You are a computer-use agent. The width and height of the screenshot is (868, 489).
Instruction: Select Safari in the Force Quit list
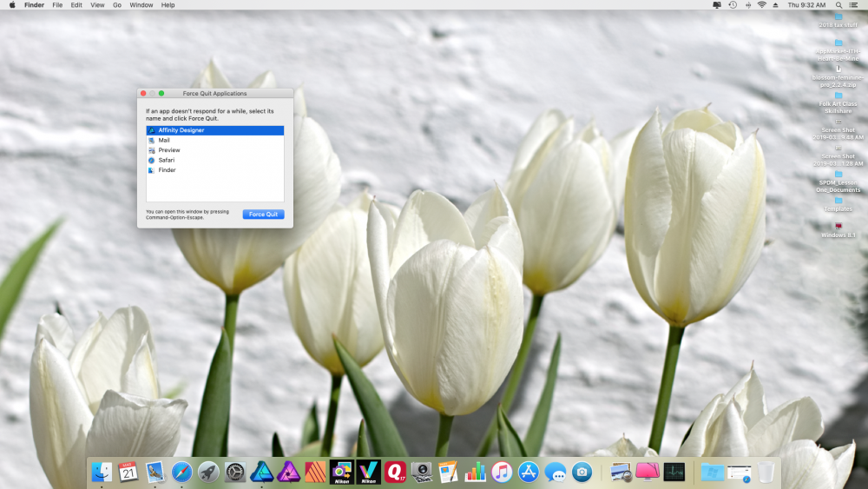coord(214,160)
